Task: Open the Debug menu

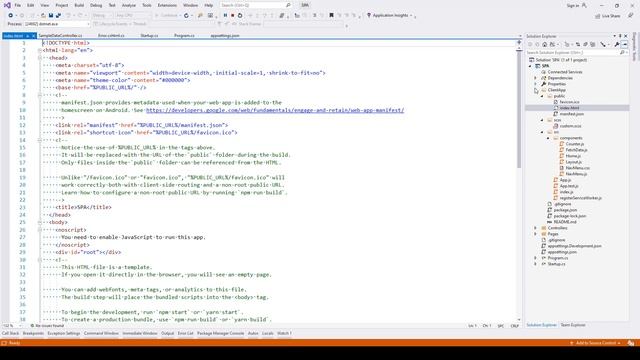Action: (96, 5)
